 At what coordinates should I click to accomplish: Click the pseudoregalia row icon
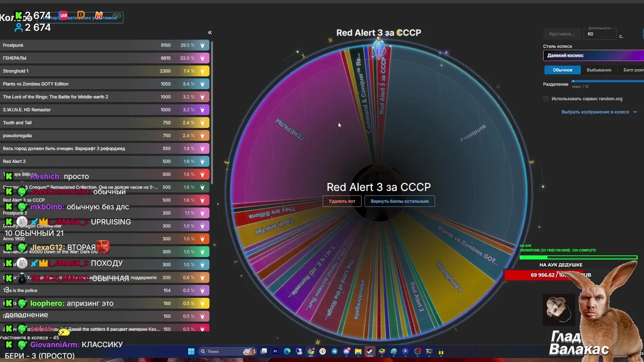tap(202, 136)
